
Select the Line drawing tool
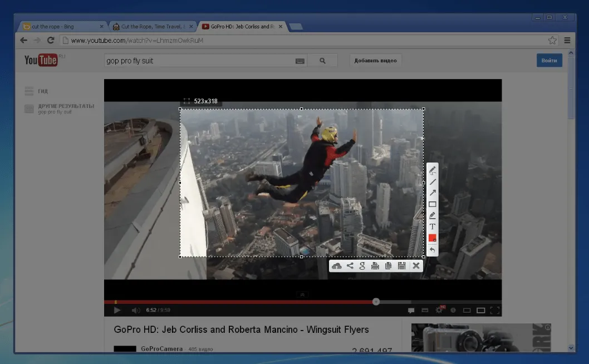[x=433, y=182]
